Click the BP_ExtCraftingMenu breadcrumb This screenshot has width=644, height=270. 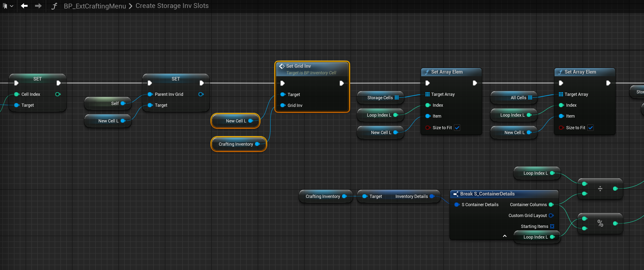95,6
